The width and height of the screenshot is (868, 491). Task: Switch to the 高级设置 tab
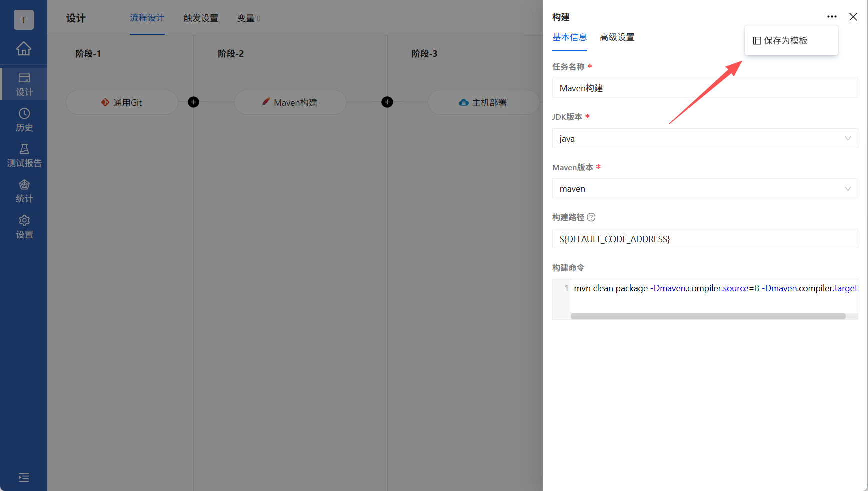coord(617,37)
